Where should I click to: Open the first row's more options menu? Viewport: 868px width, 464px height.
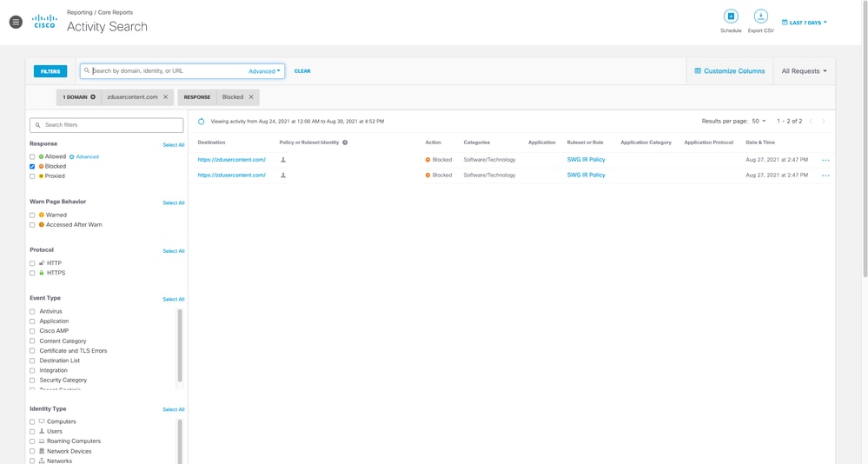point(825,160)
